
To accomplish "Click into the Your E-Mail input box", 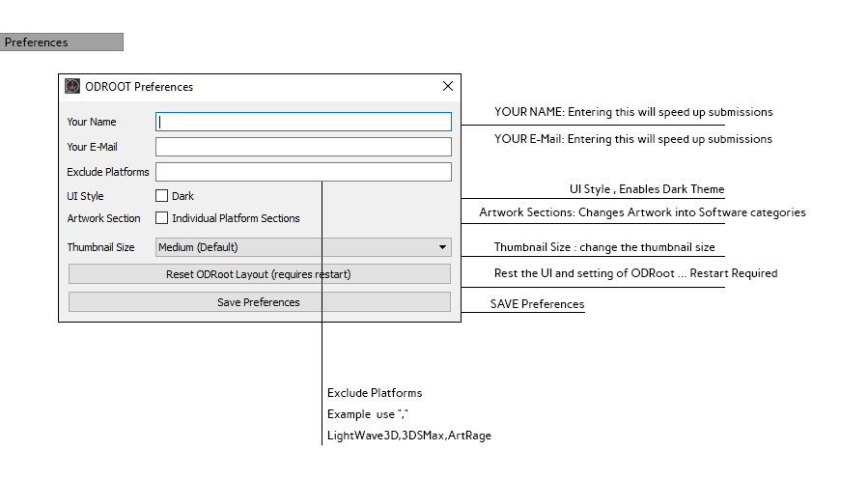I will 303,147.
